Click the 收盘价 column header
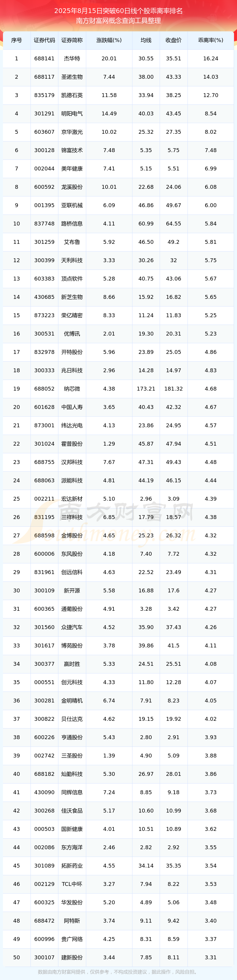 pyautogui.click(x=173, y=40)
